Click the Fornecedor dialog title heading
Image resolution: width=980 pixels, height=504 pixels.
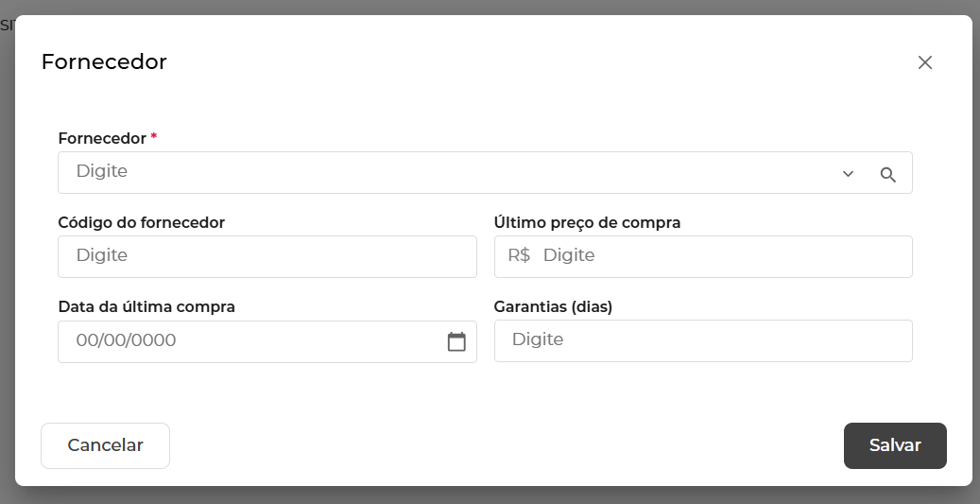(x=104, y=62)
